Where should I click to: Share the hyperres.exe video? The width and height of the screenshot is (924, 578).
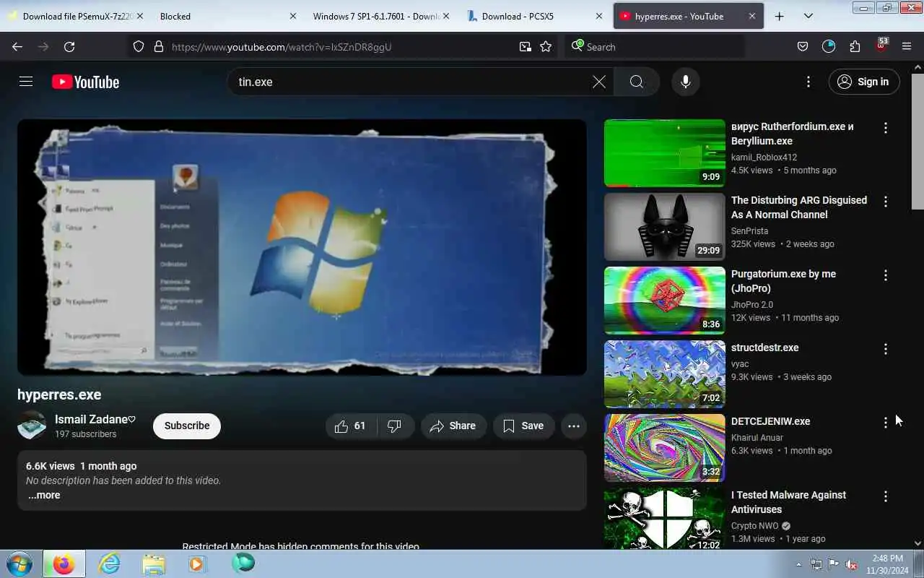point(453,426)
